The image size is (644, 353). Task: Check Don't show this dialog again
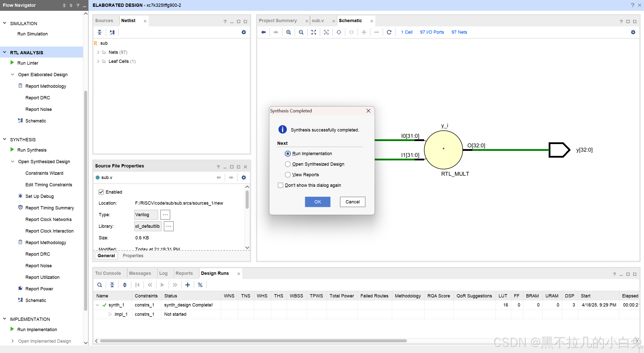(x=280, y=185)
